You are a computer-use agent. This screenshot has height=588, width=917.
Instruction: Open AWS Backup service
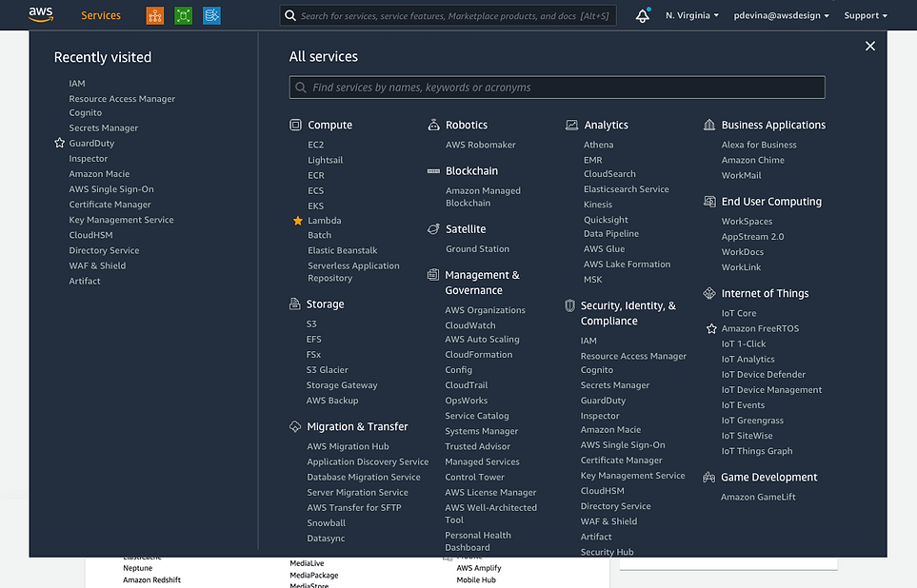(x=332, y=401)
